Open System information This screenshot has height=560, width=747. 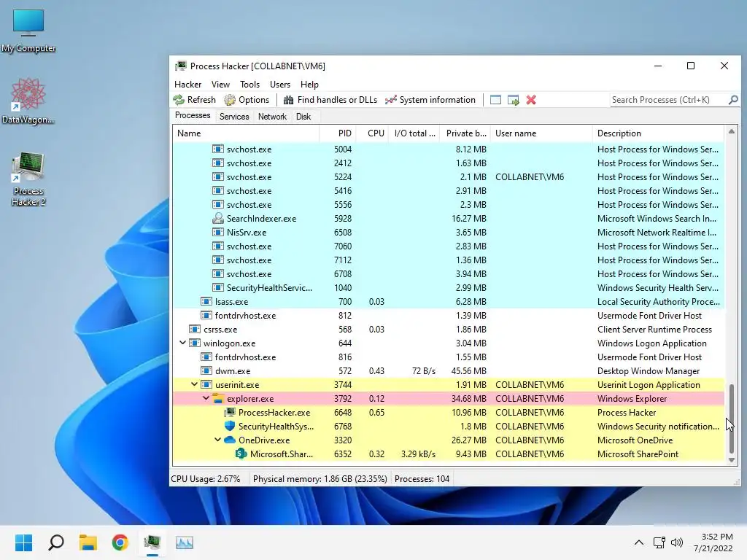coord(430,100)
